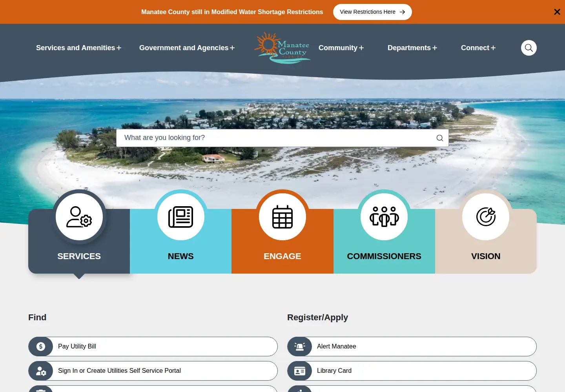
Task: Click the siren icon beside Alert Manatee
Action: 300,347
